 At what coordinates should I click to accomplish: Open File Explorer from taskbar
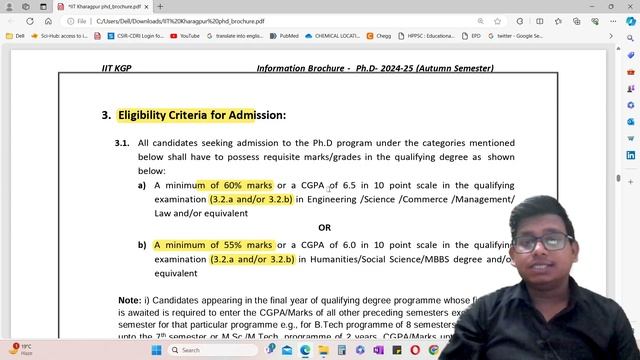pos(323,350)
